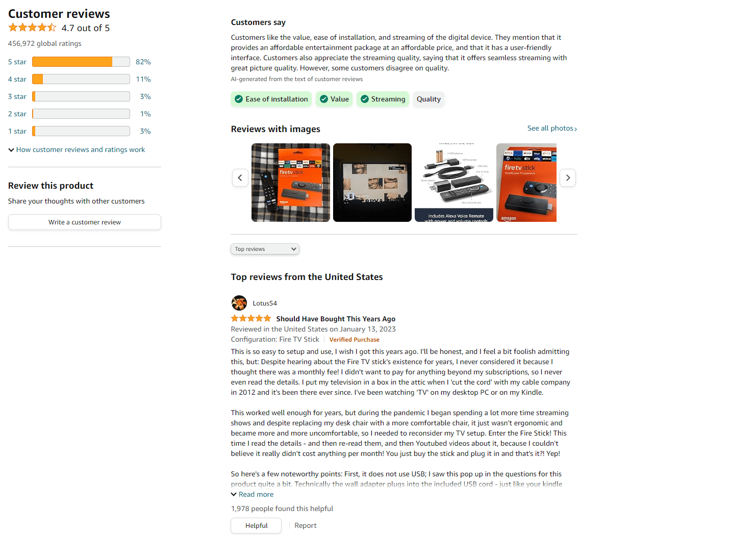The width and height of the screenshot is (756, 535).
Task: Expand the review with Read more
Action: click(x=252, y=494)
